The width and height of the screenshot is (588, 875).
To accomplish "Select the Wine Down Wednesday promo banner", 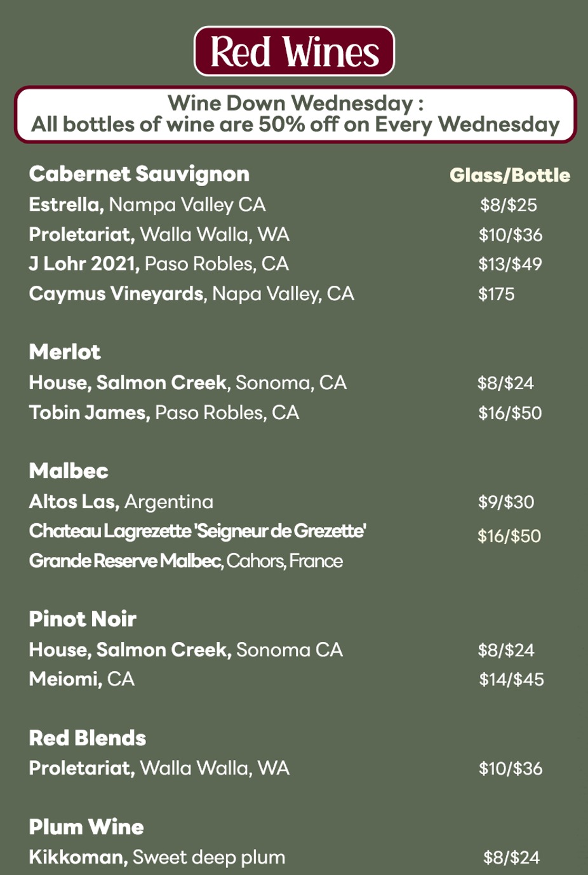I will (x=295, y=114).
